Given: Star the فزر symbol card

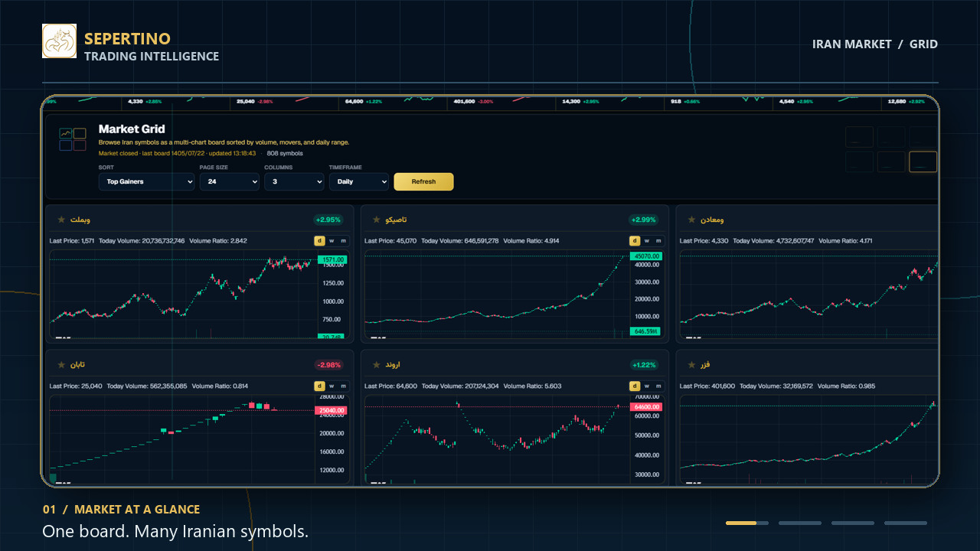Looking at the screenshot, I should (x=691, y=365).
